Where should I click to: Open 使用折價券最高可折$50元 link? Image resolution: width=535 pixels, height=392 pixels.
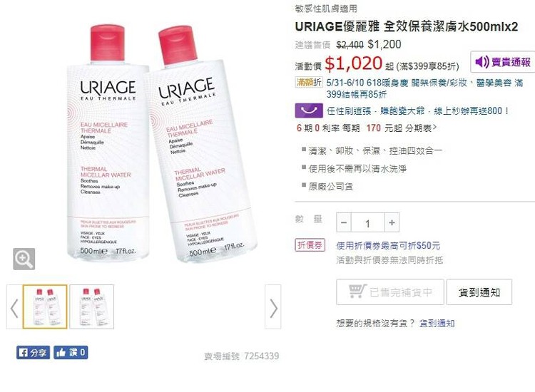tap(388, 245)
